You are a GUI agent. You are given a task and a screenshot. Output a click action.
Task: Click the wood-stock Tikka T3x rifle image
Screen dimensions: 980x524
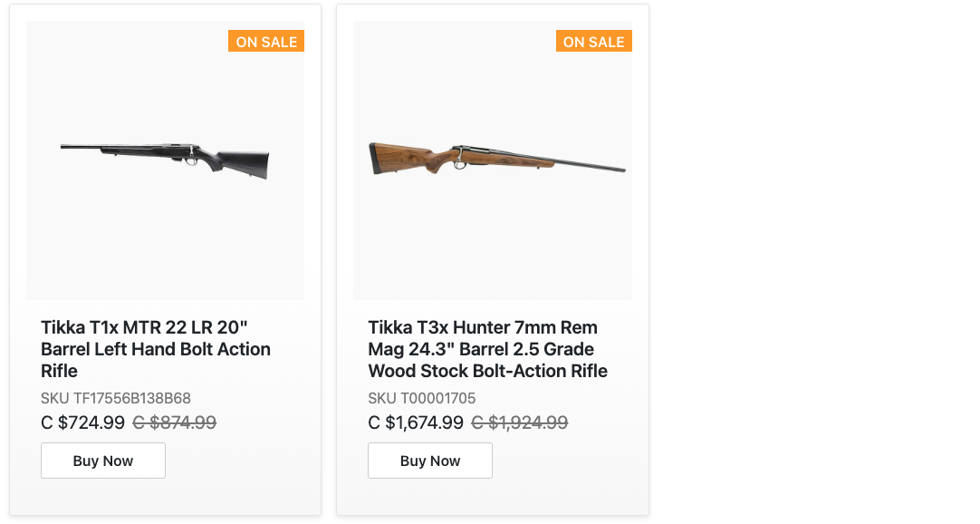(496, 157)
